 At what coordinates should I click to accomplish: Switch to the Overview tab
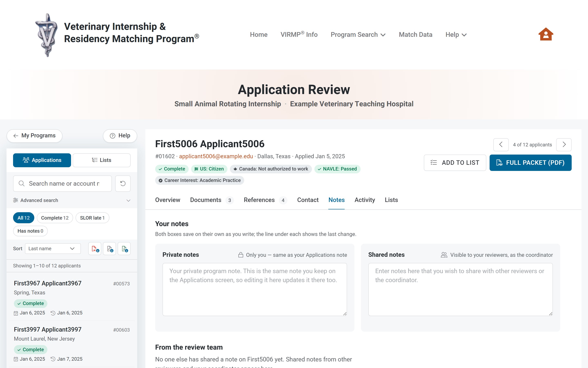(x=168, y=200)
